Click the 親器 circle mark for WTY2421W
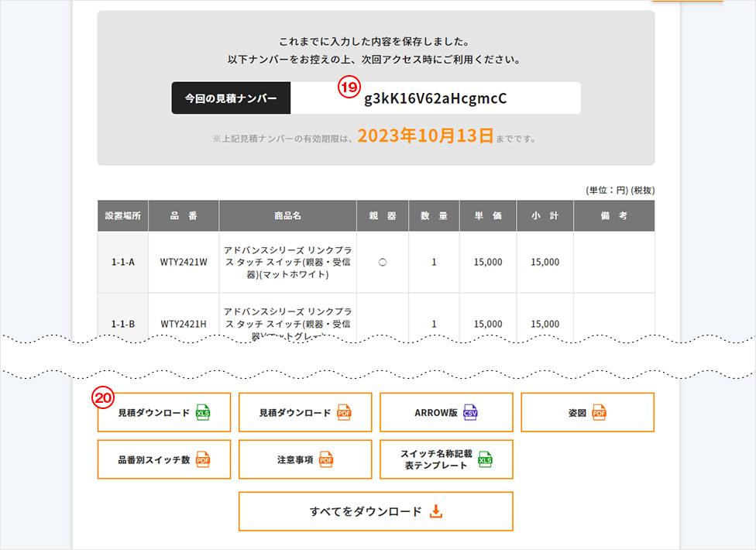 coord(383,263)
